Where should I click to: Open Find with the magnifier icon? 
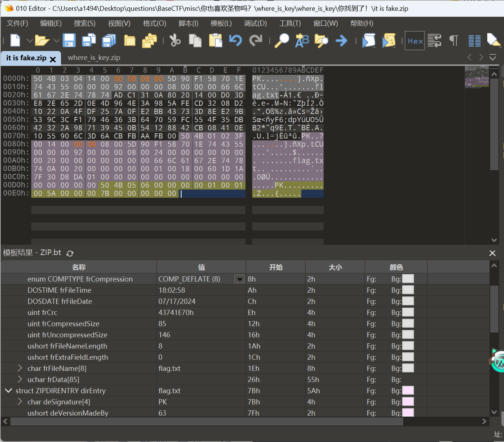click(282, 40)
